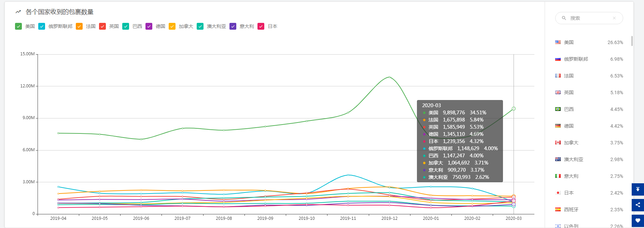
Task: Disable the 日本 series checkbox in legend
Action: [x=261, y=26]
